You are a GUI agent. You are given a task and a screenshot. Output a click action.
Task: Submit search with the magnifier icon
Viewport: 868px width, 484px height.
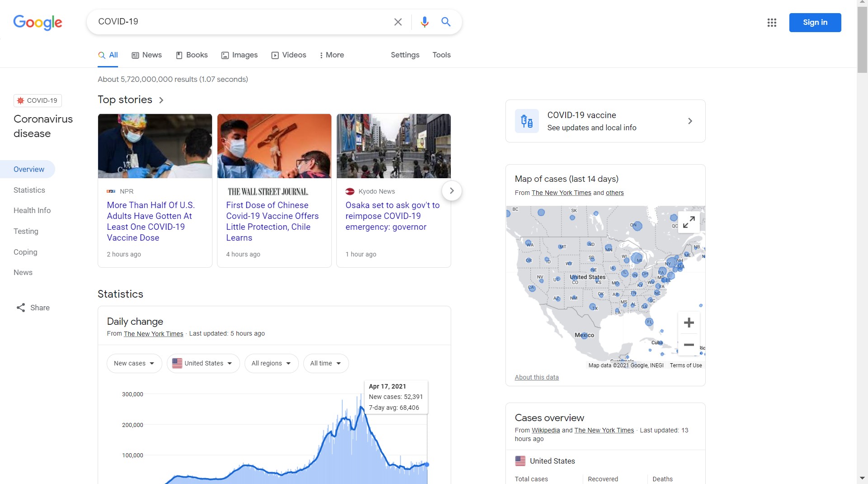[x=446, y=22]
